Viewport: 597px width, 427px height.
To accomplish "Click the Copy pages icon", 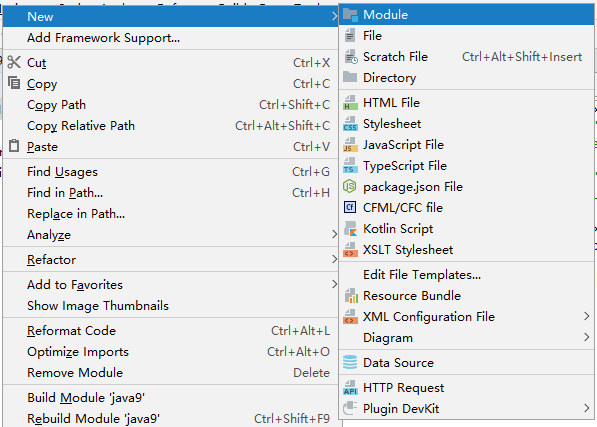I will pyautogui.click(x=14, y=83).
